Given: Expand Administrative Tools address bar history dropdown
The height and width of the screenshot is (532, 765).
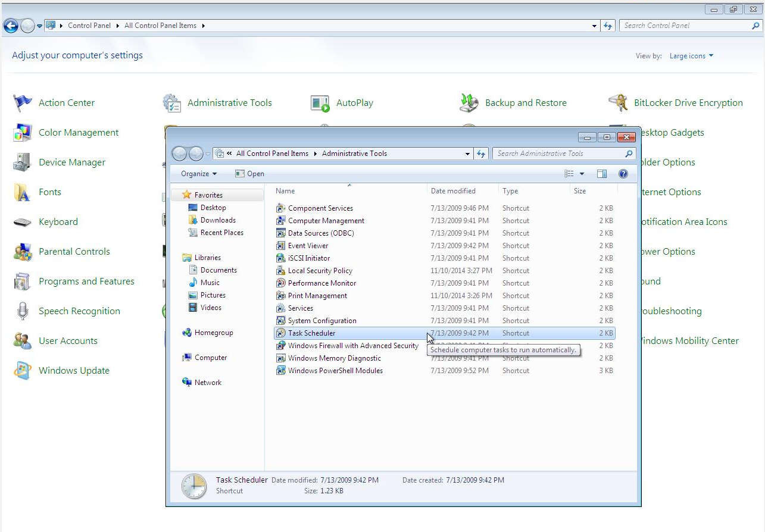Looking at the screenshot, I should tap(467, 154).
